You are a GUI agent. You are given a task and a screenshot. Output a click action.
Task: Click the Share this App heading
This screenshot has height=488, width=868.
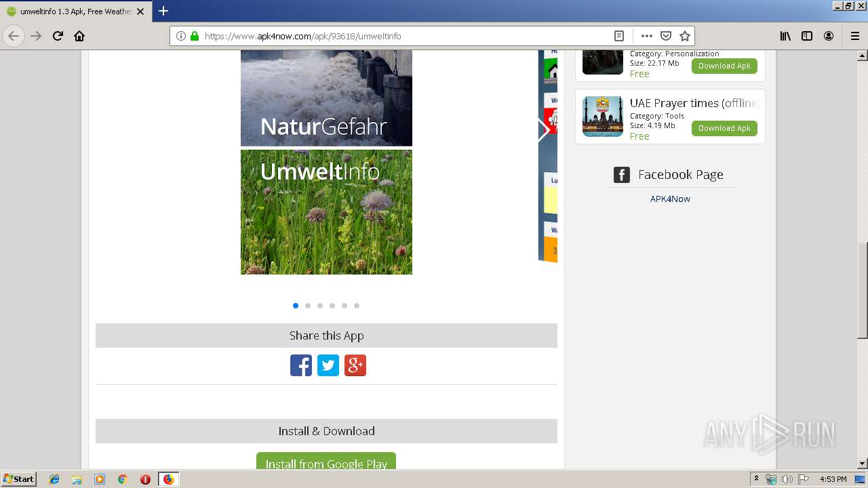click(326, 335)
